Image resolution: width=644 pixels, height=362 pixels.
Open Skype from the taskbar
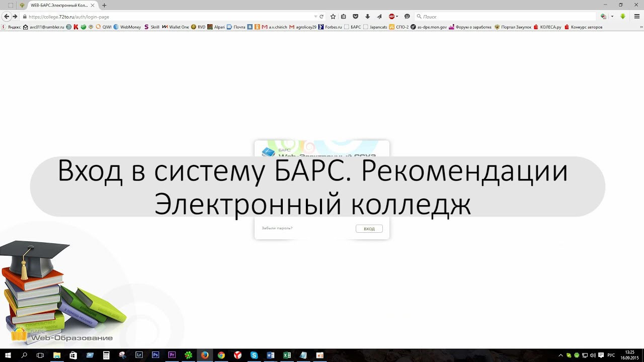(254, 355)
